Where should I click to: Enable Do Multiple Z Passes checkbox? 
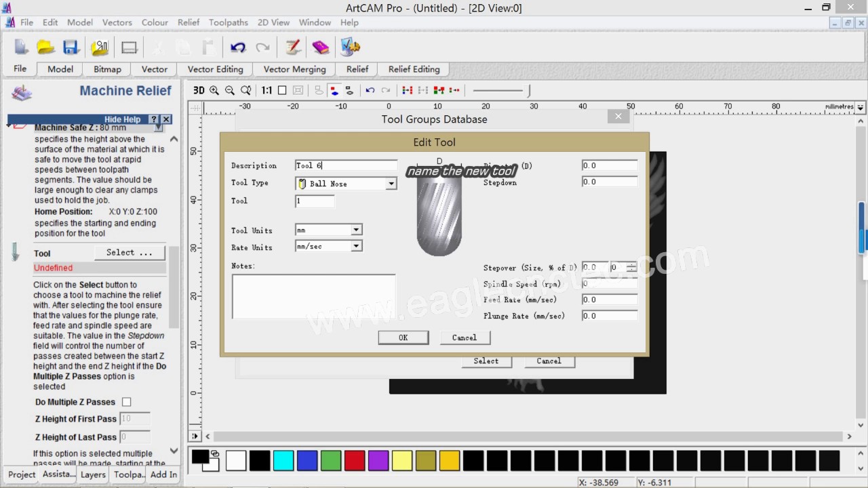(x=126, y=402)
